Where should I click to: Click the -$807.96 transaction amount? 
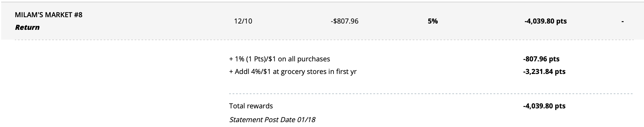344,21
